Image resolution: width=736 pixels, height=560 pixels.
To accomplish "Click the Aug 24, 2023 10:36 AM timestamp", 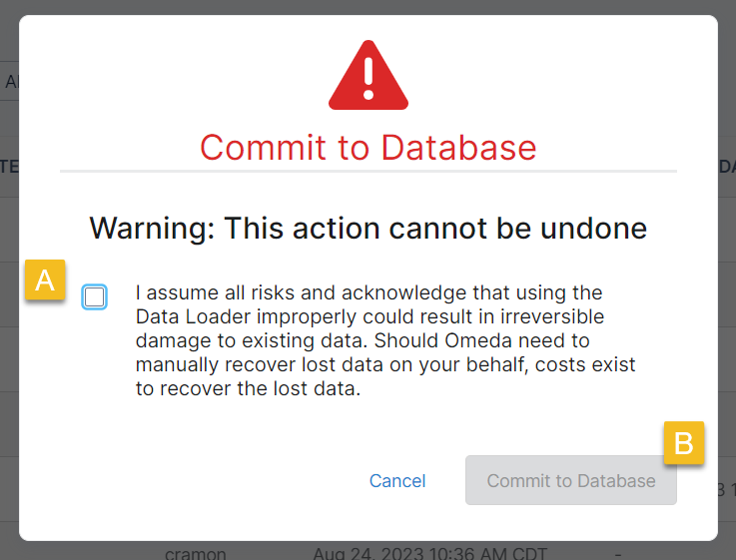I will pyautogui.click(x=414, y=552).
